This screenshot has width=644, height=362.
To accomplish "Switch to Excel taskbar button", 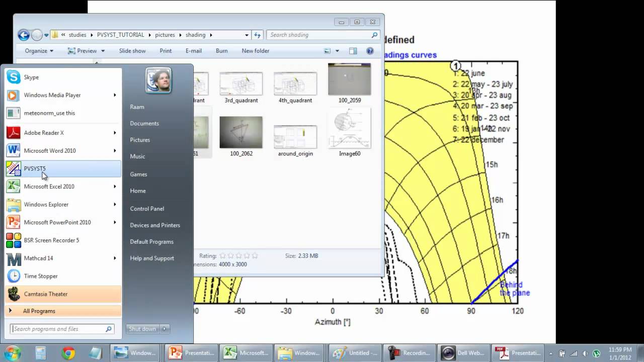I will pos(246,353).
